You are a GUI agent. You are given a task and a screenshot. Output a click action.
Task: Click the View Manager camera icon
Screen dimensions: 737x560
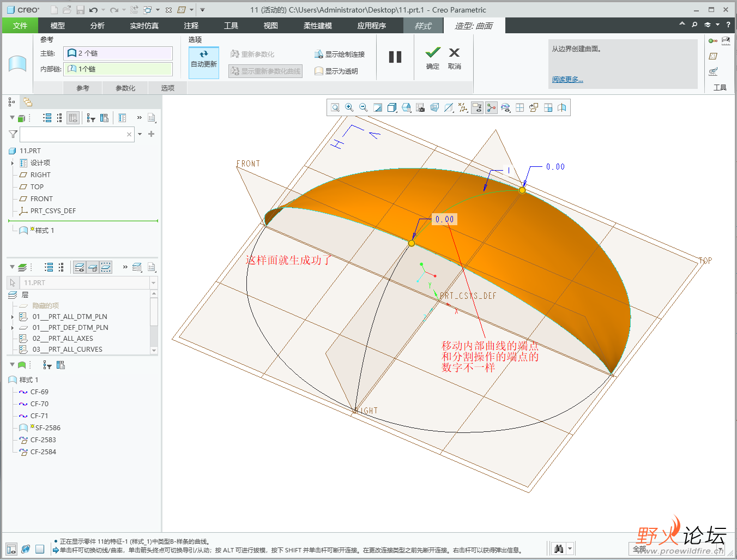pos(420,108)
